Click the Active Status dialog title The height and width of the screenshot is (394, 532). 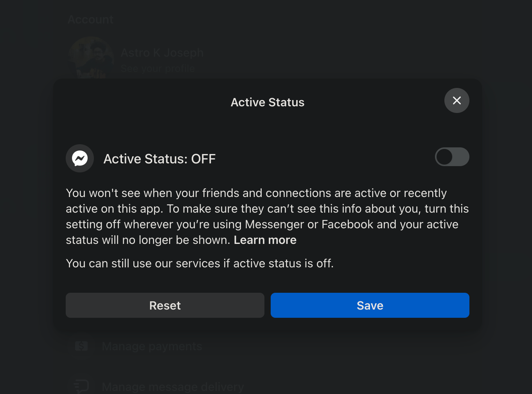(267, 102)
